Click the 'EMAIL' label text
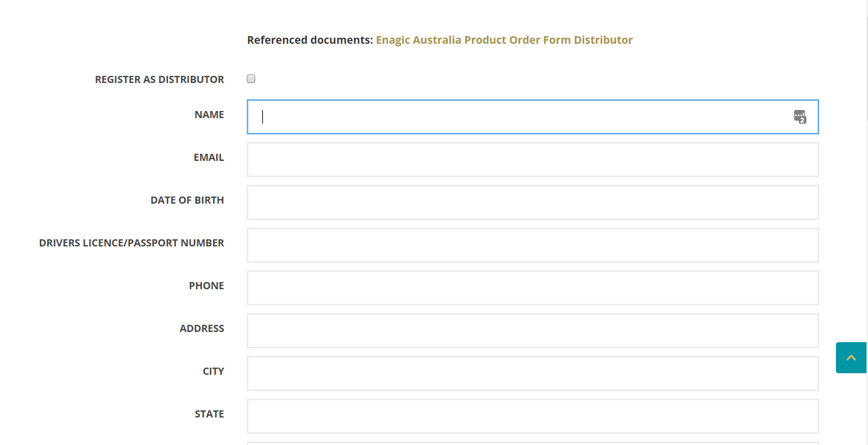This screenshot has height=445, width=868. 209,158
